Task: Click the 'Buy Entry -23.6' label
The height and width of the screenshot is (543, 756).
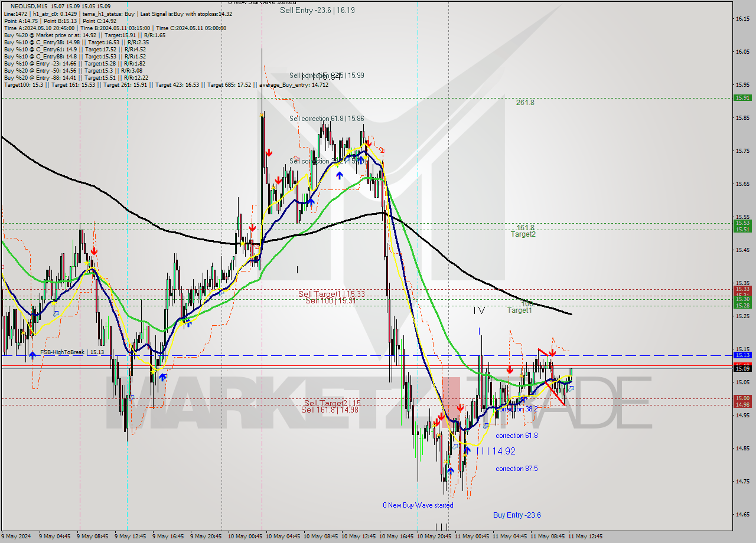Action: coord(517,515)
